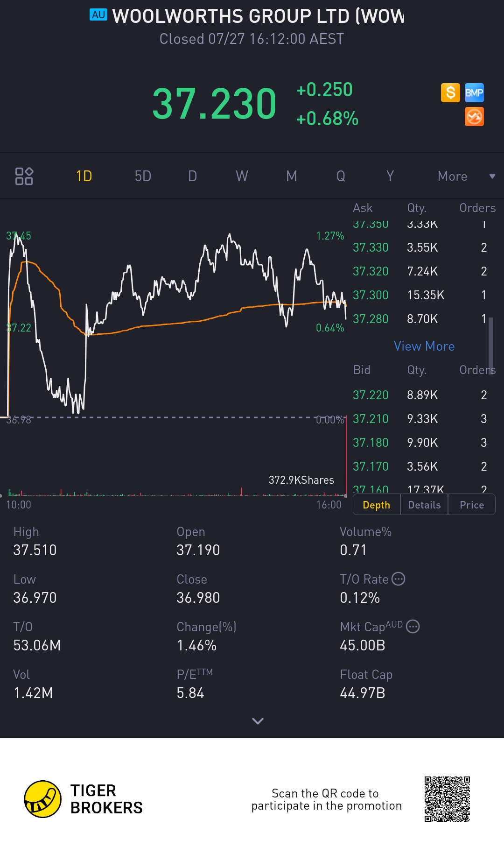Click ask price 37.280
The image size is (504, 861).
(x=371, y=319)
